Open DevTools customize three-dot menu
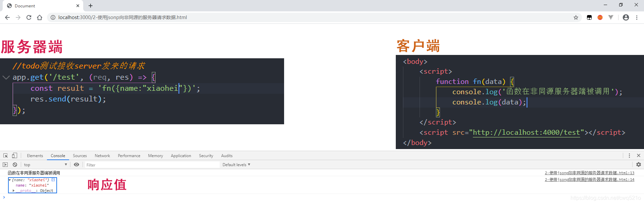 tap(629, 156)
